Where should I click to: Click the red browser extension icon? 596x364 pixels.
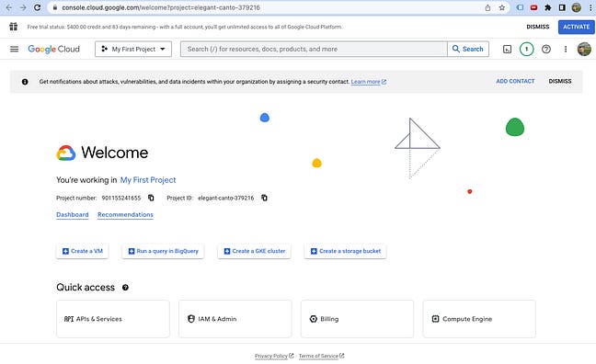point(533,7)
